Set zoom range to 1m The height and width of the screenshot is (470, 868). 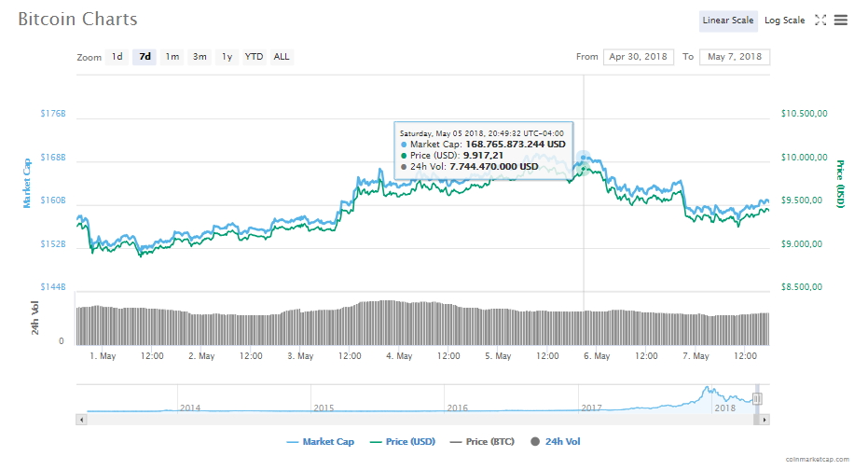[172, 57]
